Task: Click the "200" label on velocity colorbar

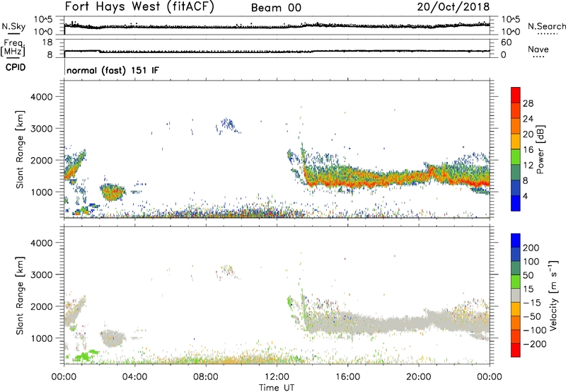Action: point(531,248)
